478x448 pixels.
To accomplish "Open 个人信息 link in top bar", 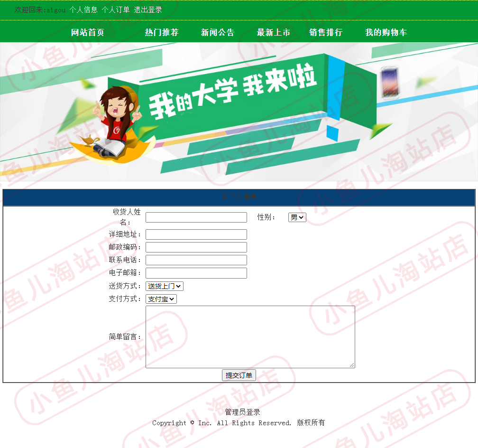I will [x=83, y=10].
